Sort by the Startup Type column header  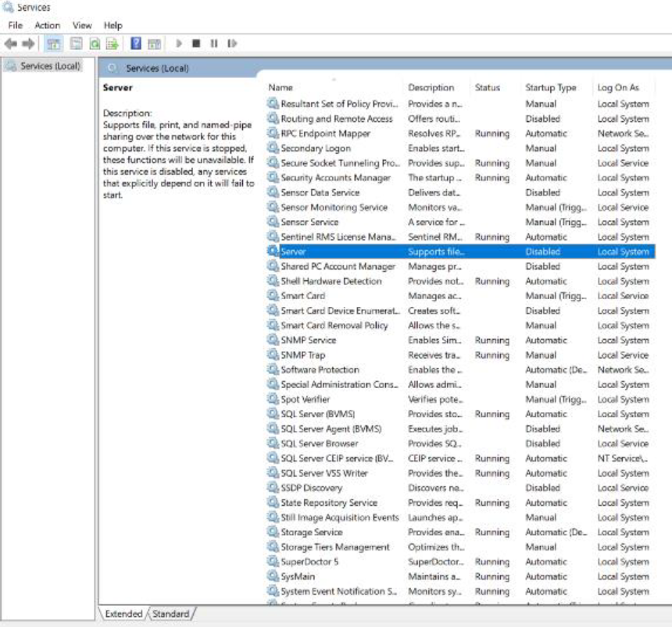tap(550, 87)
